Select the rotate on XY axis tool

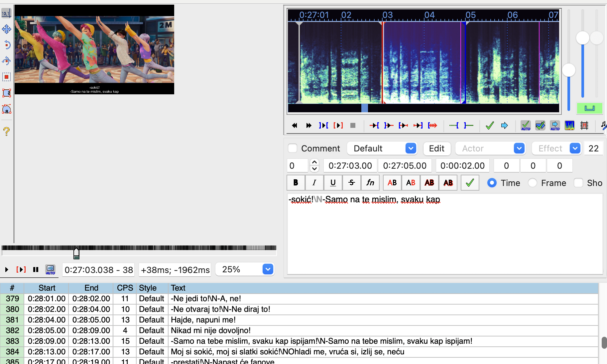(6, 61)
